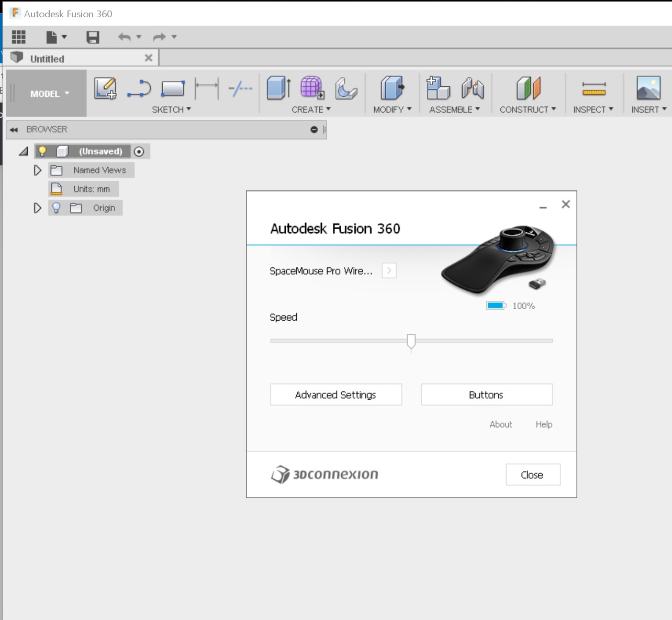The width and height of the screenshot is (672, 620).
Task: Open the data panel grid icon
Action: pyautogui.click(x=19, y=37)
